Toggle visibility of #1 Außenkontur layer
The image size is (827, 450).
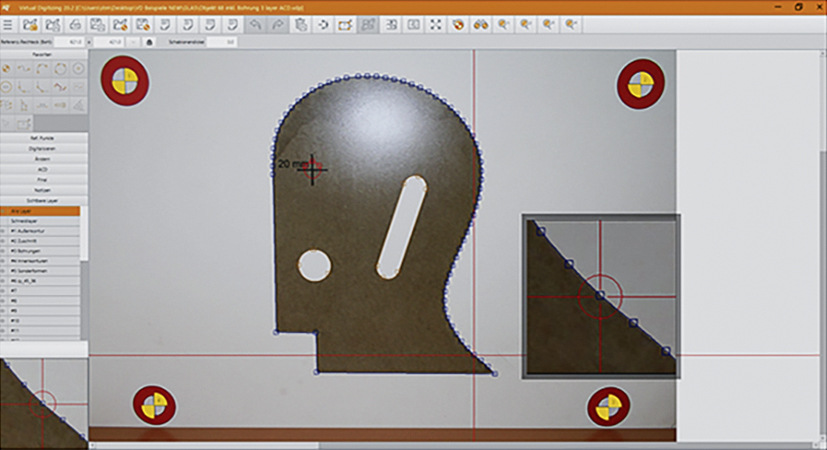4,230
